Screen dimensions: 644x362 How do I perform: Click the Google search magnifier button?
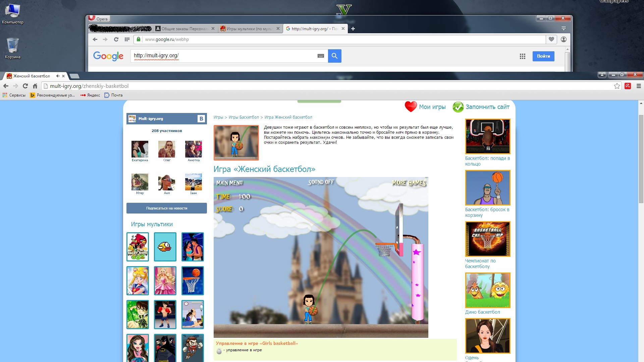tap(334, 56)
